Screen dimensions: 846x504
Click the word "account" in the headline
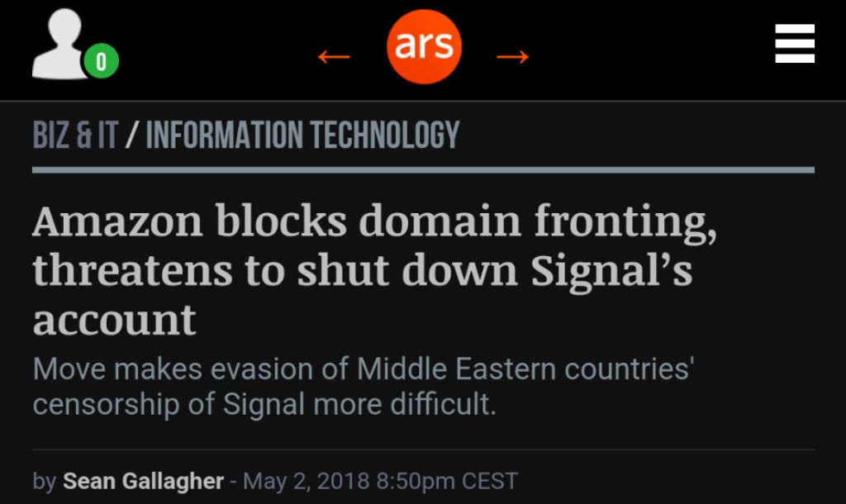[x=115, y=320]
